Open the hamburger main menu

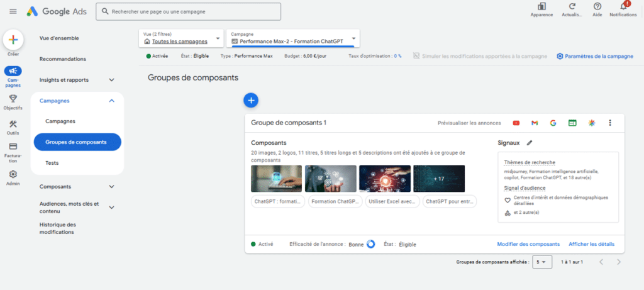click(x=13, y=11)
